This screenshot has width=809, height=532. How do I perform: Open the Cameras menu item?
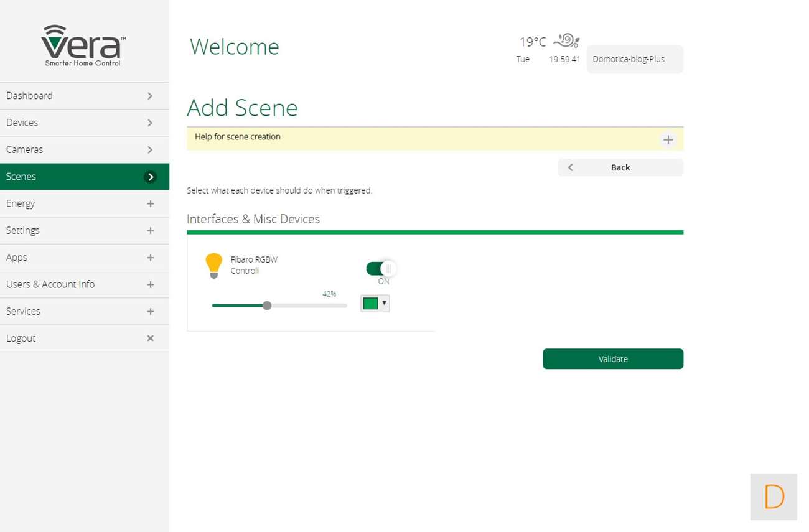point(84,150)
